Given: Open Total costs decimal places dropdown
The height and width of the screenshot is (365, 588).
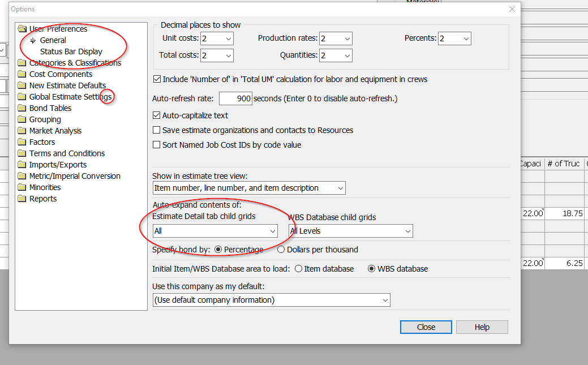Looking at the screenshot, I should (x=217, y=55).
